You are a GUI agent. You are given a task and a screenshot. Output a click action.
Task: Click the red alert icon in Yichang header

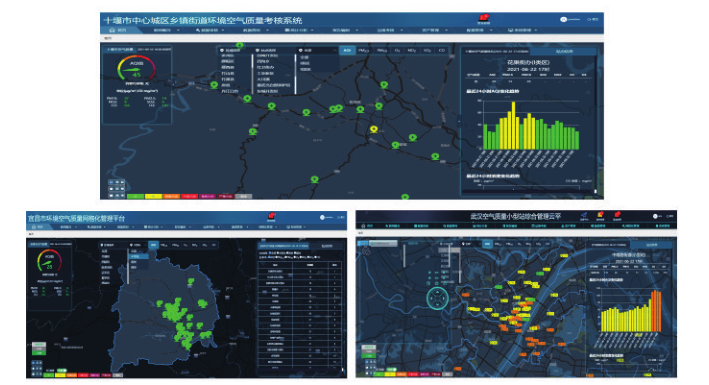[x=271, y=216]
